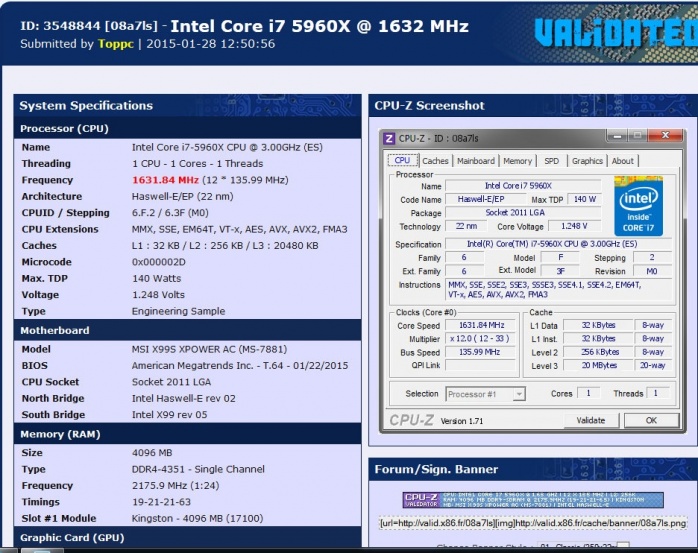The width and height of the screenshot is (698, 553).
Task: Click the Core Speed value in CPU-Z Clocks
Action: point(482,325)
